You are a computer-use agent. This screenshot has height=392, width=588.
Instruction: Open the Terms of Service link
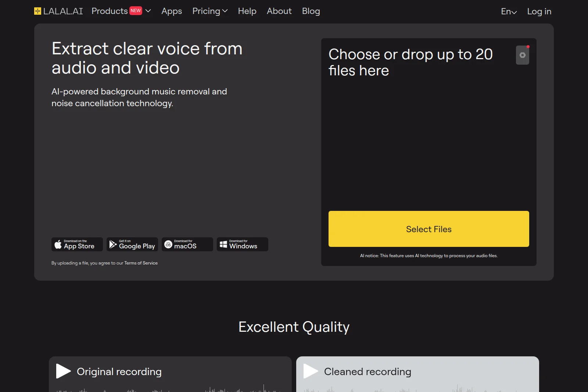point(141,263)
